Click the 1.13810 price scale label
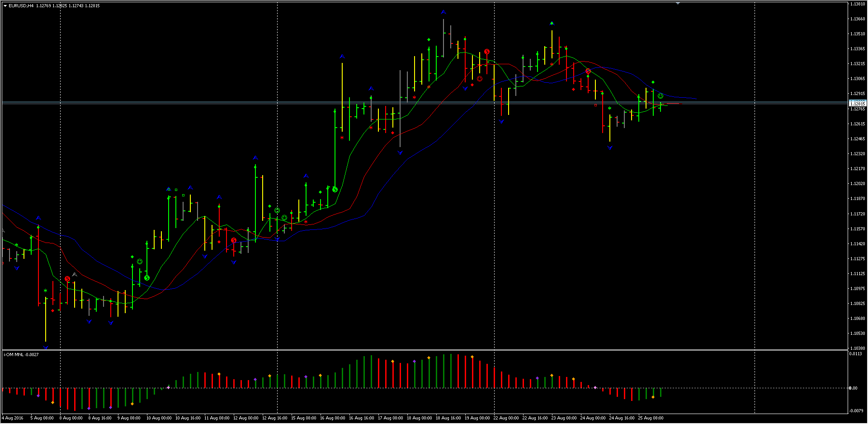This screenshot has height=424, width=868. 857,4
